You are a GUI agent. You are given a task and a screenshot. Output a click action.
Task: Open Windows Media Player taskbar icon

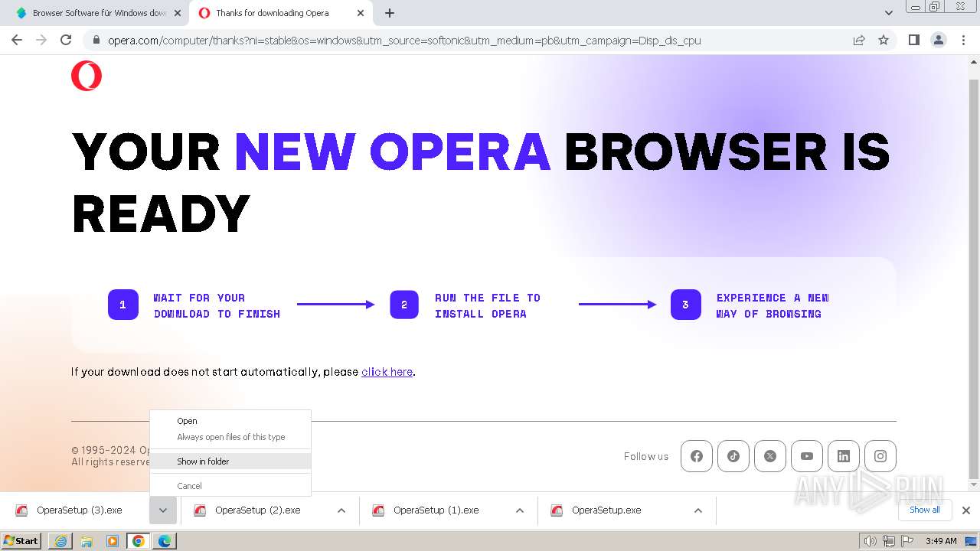click(113, 541)
